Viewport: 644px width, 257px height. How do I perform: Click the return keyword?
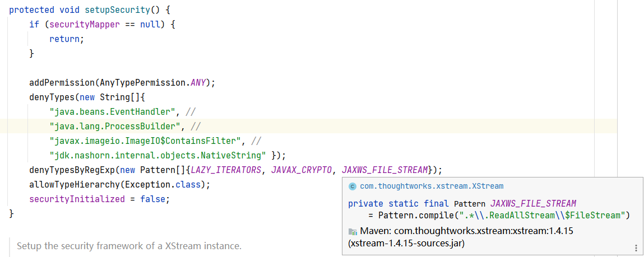pos(66,39)
